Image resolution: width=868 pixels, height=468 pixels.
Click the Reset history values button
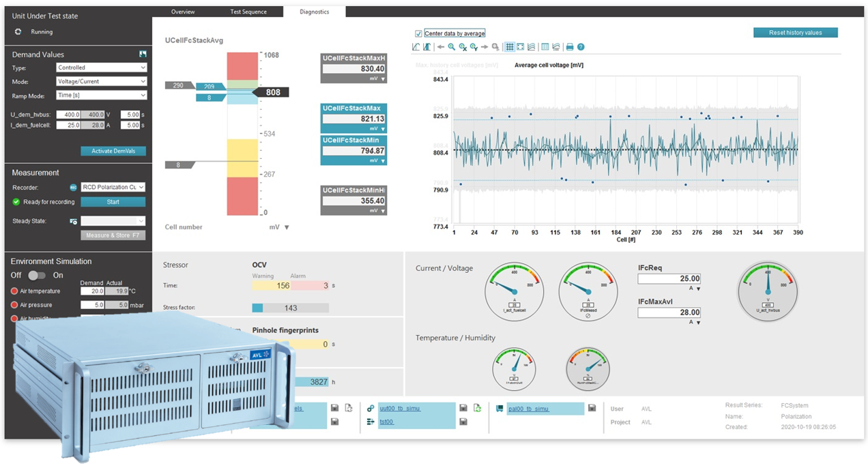[795, 33]
